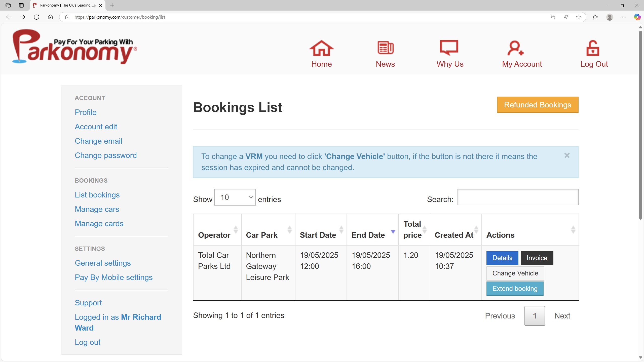
Task: Open General settings link
Action: tap(103, 263)
